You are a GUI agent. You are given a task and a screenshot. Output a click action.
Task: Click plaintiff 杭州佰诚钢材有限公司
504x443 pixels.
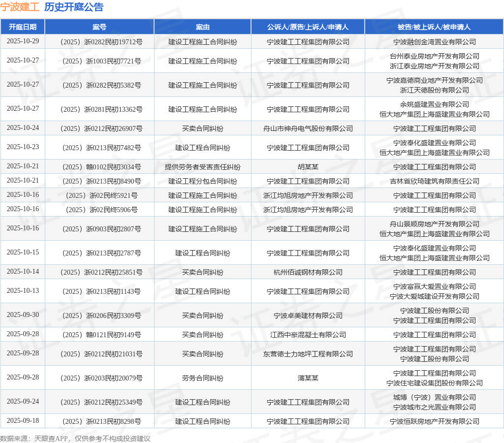coord(308,272)
